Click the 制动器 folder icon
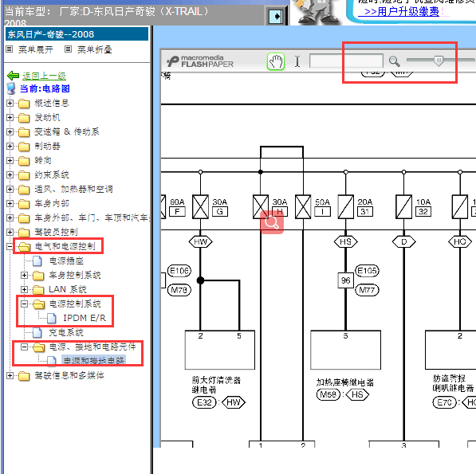The image size is (476, 474). pyautogui.click(x=24, y=147)
